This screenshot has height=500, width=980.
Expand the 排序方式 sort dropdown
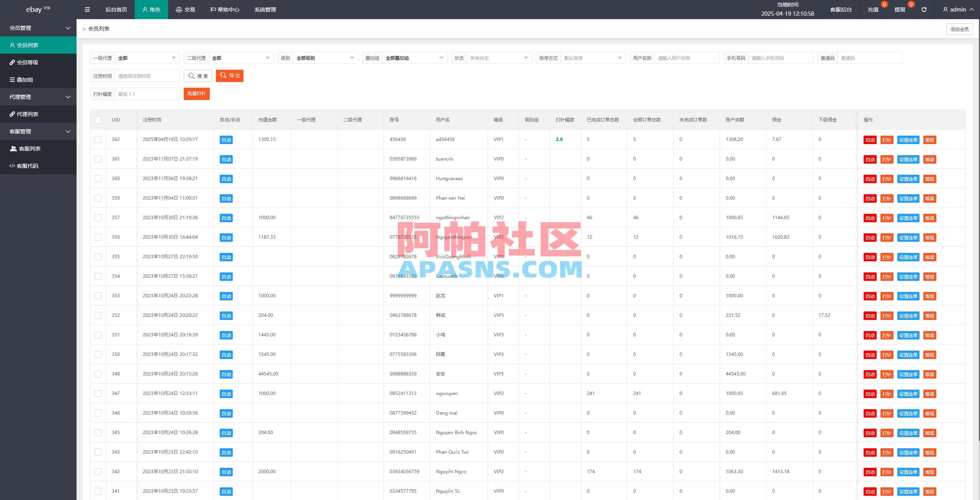click(593, 58)
